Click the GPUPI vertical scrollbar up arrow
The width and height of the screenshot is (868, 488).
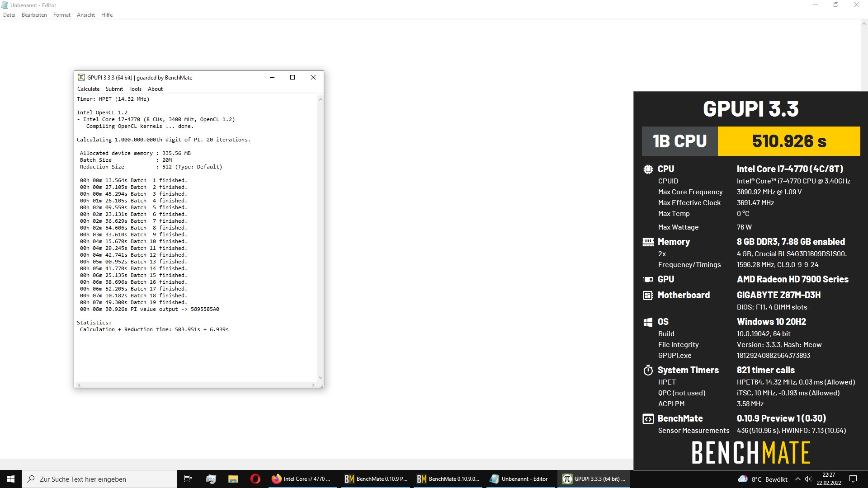coord(321,99)
